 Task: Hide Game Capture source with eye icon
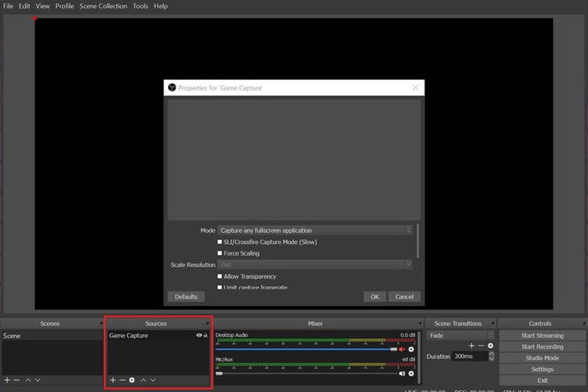point(198,336)
